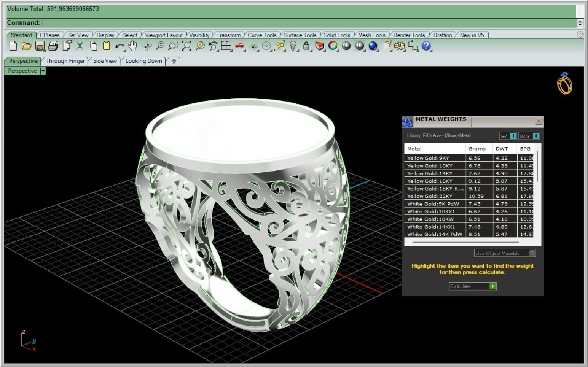Image resolution: width=588 pixels, height=367 pixels.
Task: Click the gold ring logo icon
Action: 565,83
